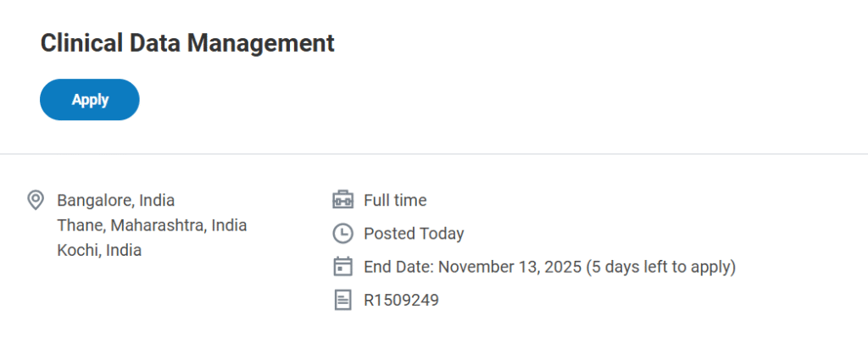Click the "End Date:" label
Image resolution: width=868 pixels, height=343 pixels.
click(398, 267)
